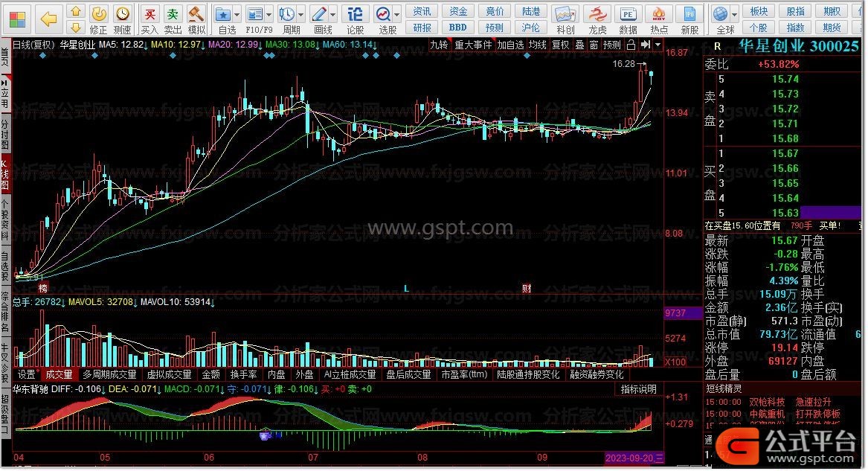
Task: Toggle the 叠 overlay option
Action: (579, 45)
